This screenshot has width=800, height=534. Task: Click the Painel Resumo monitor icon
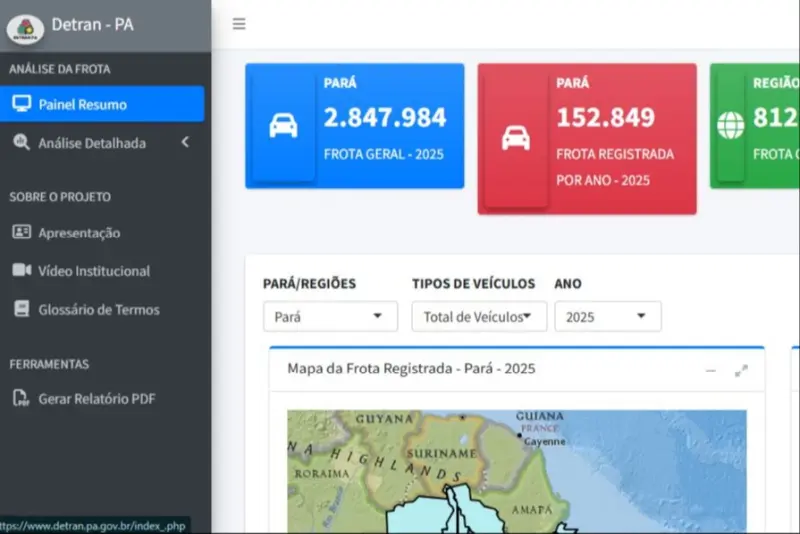coord(21,104)
